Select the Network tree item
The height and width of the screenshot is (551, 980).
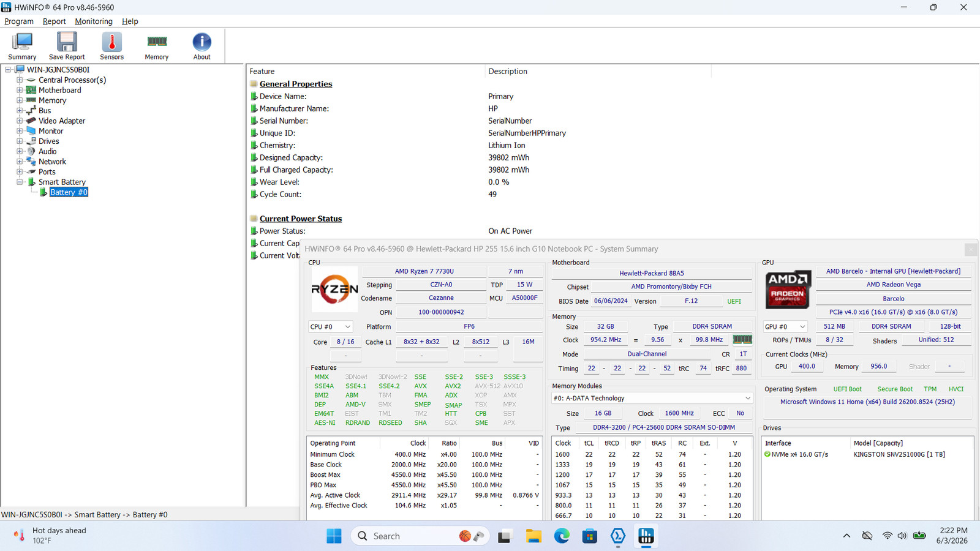coord(52,162)
